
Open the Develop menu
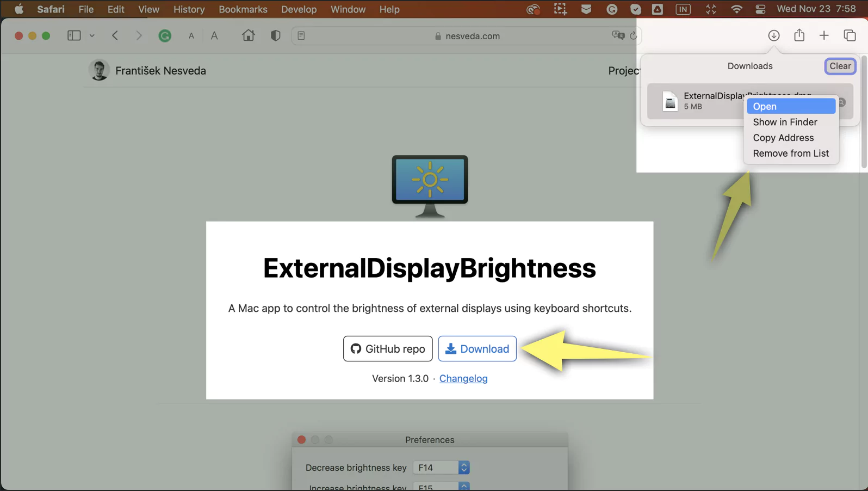(299, 9)
